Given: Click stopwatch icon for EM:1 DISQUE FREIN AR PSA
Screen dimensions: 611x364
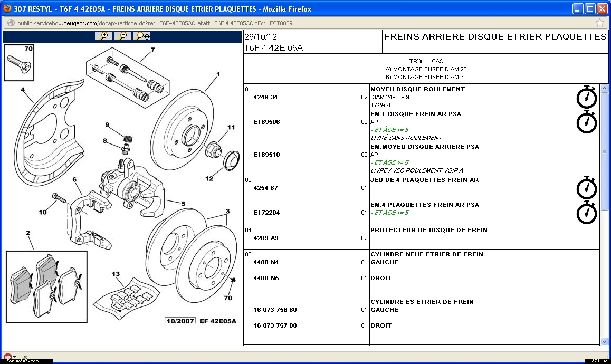Looking at the screenshot, I should pyautogui.click(x=586, y=122).
